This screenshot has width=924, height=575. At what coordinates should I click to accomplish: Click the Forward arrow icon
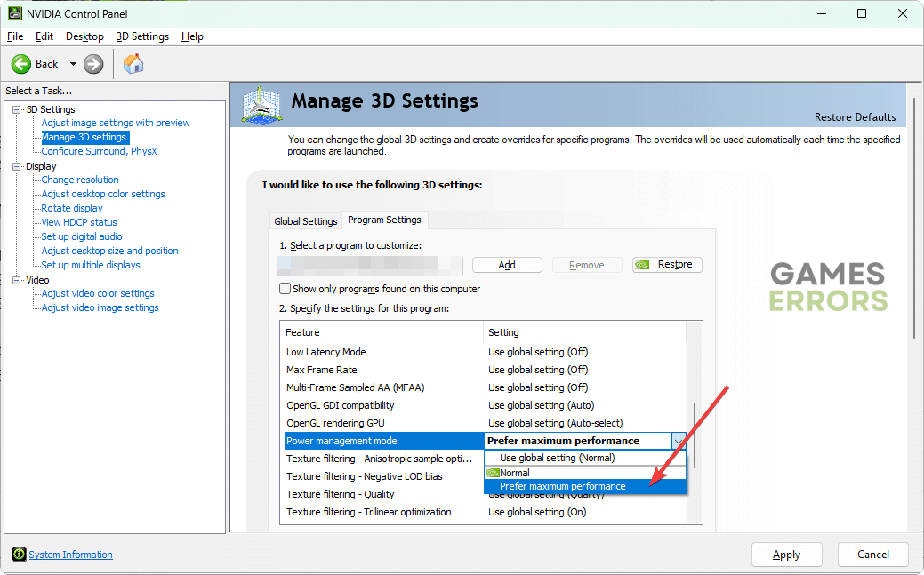93,64
